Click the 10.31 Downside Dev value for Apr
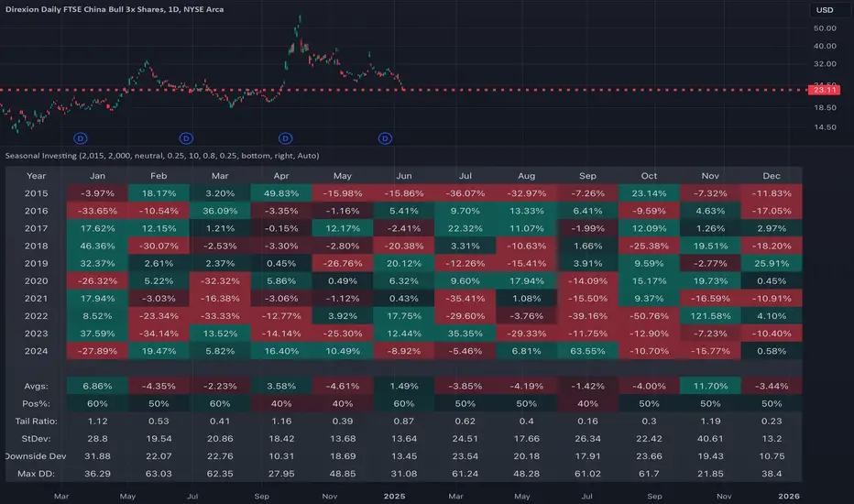This screenshot has width=854, height=504. coord(281,456)
